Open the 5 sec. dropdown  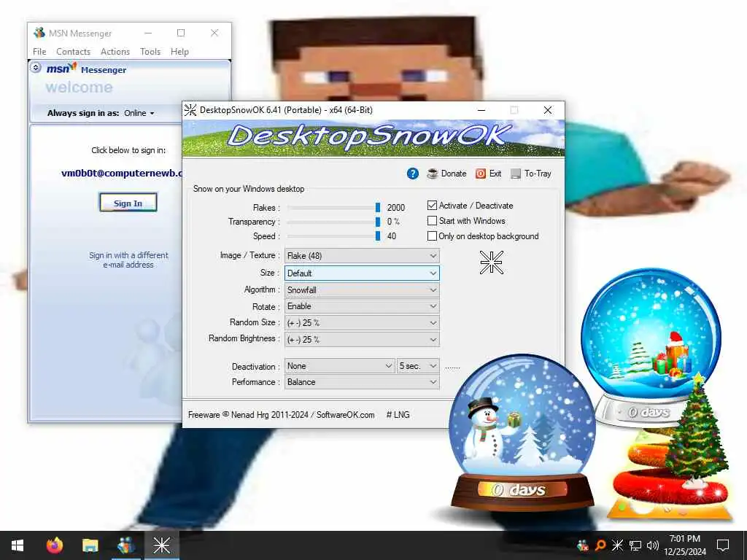click(418, 366)
